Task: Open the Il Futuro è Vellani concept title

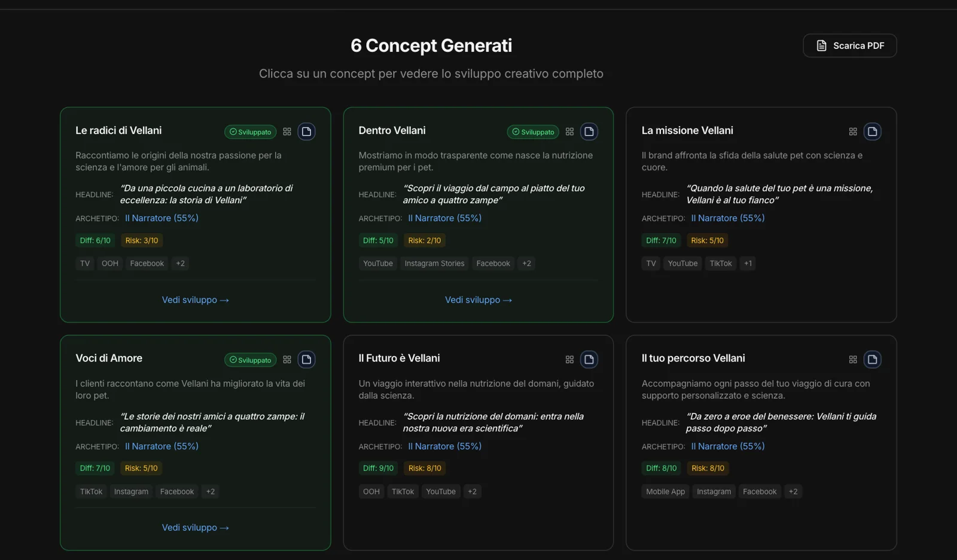Action: click(399, 358)
